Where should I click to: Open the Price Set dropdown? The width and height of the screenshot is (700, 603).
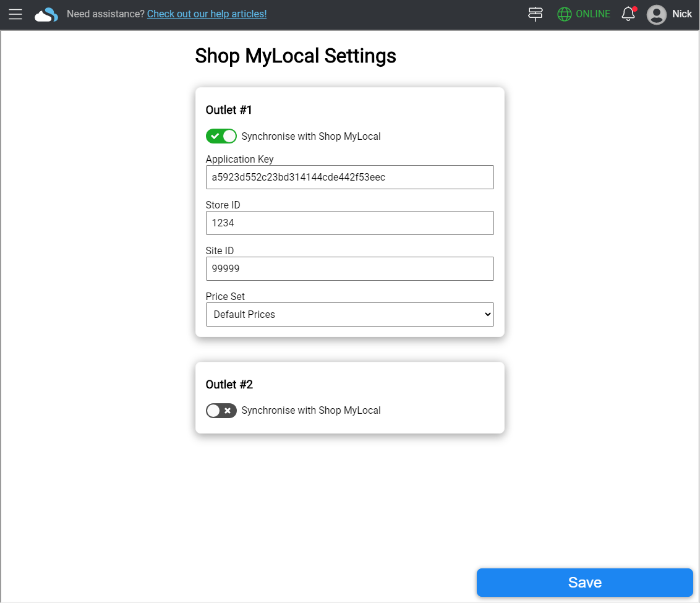click(x=349, y=314)
